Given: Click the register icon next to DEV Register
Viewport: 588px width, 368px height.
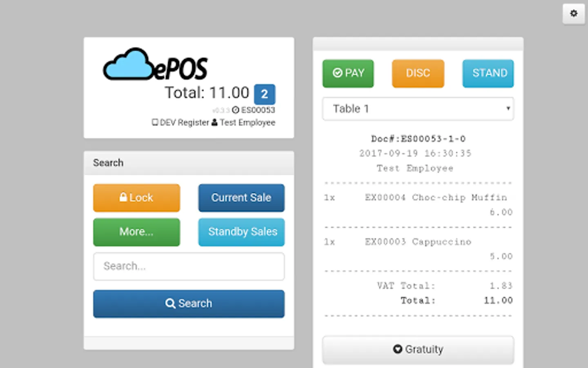Looking at the screenshot, I should pos(155,122).
